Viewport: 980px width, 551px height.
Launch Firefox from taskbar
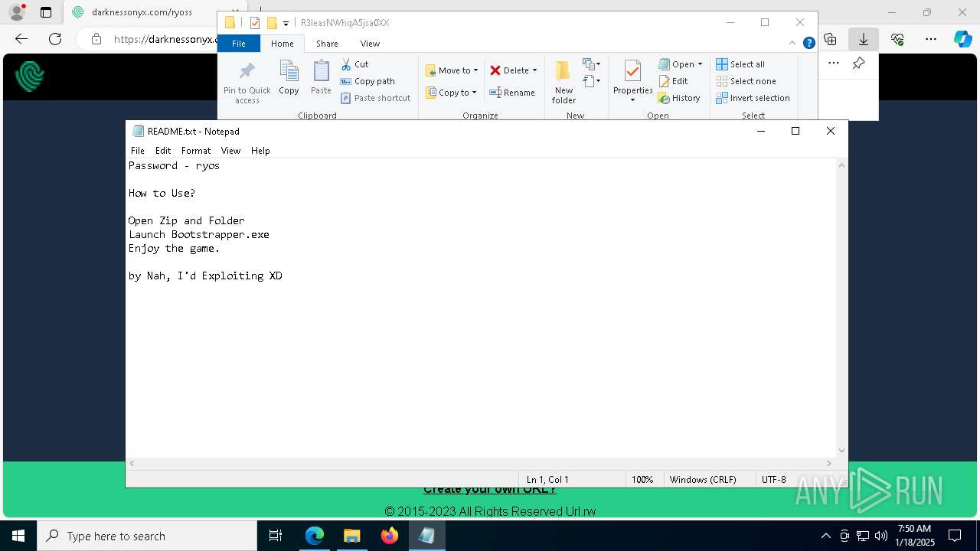[x=389, y=536]
